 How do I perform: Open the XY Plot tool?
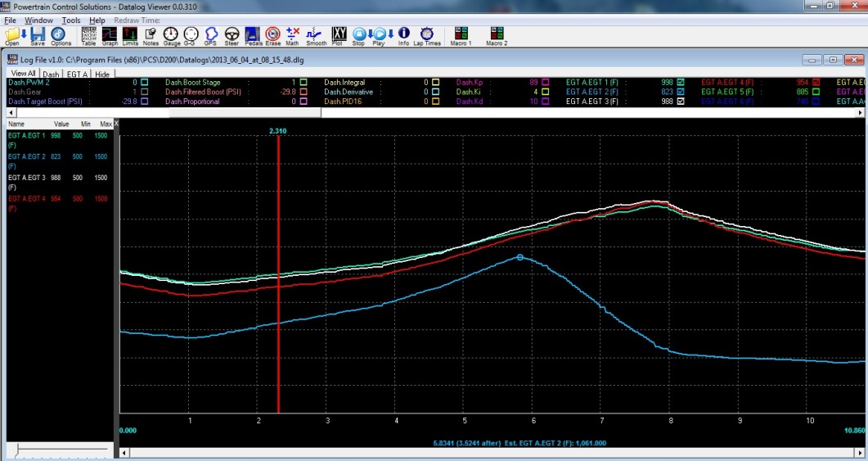pos(338,34)
